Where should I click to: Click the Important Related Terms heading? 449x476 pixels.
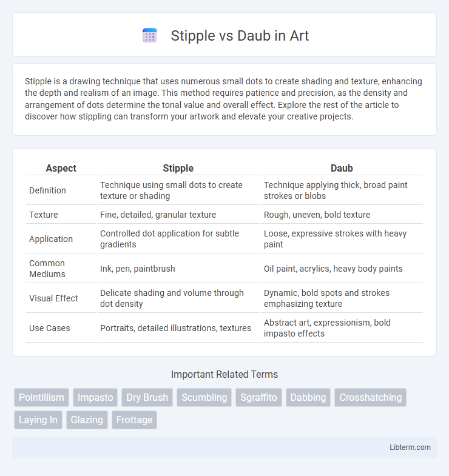coord(224,374)
